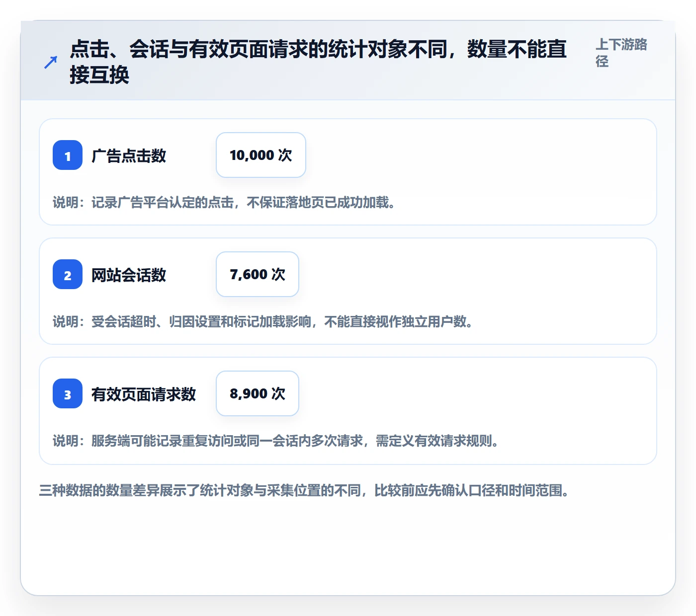Click the 有效页面请求数 heading
The height and width of the screenshot is (616, 696).
pyautogui.click(x=144, y=394)
